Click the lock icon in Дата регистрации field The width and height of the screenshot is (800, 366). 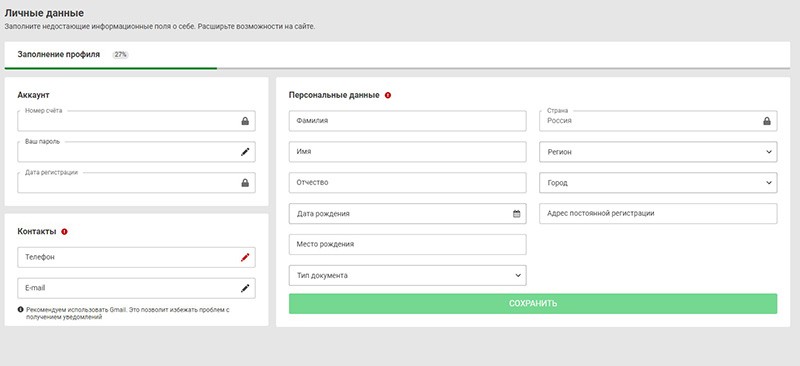pos(245,183)
